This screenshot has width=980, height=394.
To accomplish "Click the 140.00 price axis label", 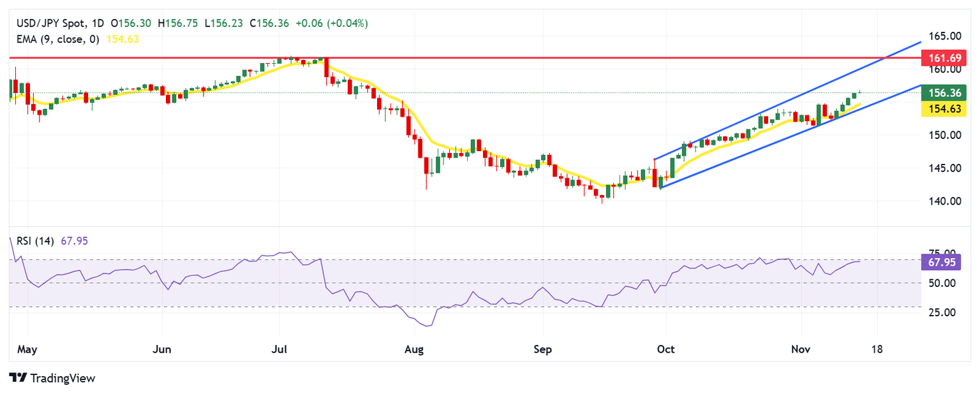I will point(944,201).
